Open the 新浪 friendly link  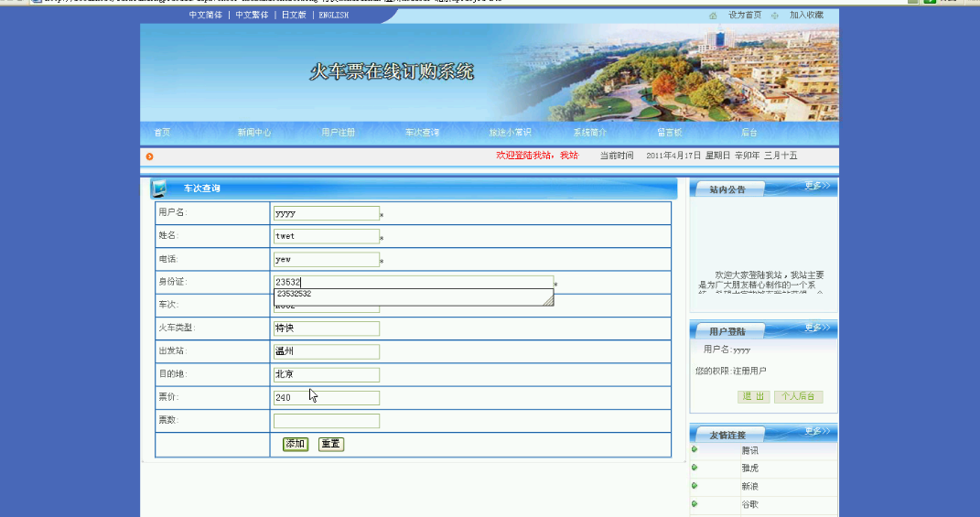750,487
